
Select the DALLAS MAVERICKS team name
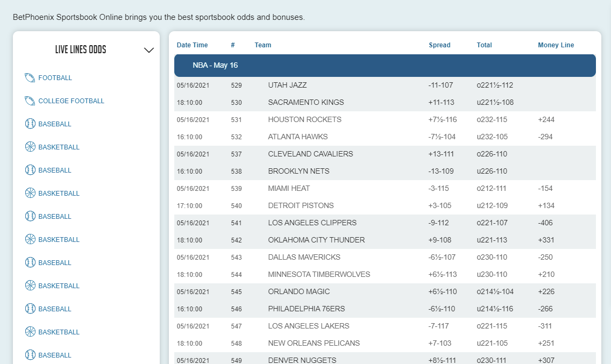(304, 257)
